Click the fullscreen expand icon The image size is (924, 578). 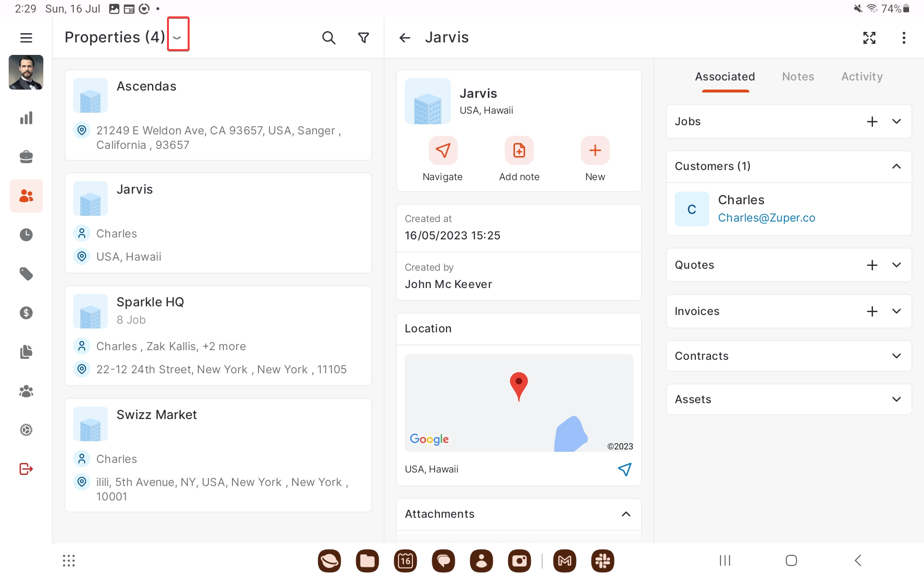[869, 38]
